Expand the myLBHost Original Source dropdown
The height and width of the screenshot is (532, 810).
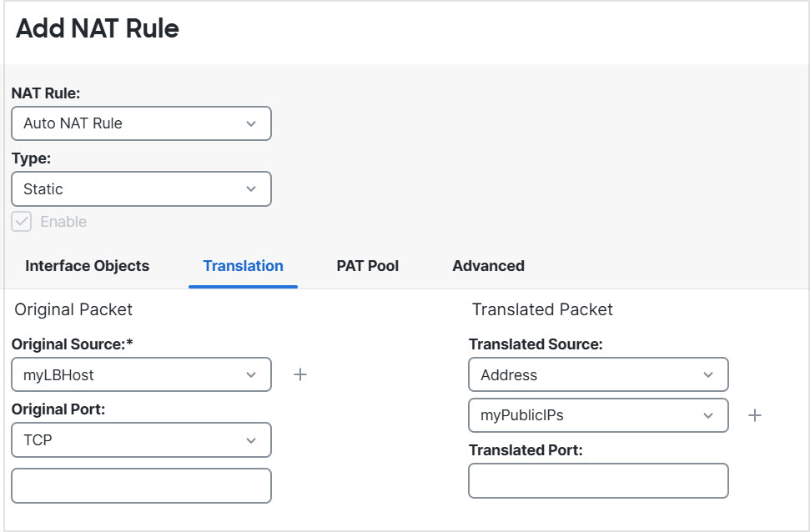[141, 374]
